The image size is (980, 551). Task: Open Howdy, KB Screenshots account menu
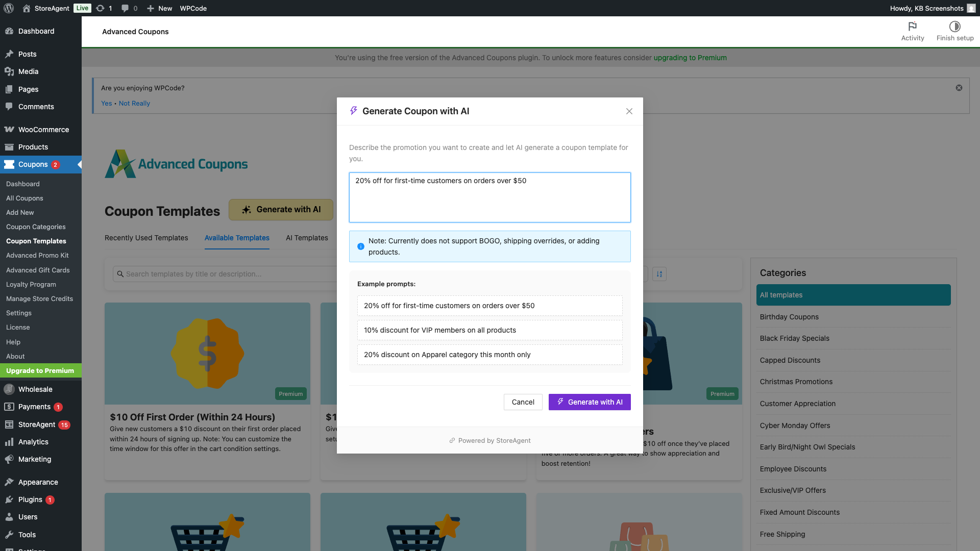(932, 8)
